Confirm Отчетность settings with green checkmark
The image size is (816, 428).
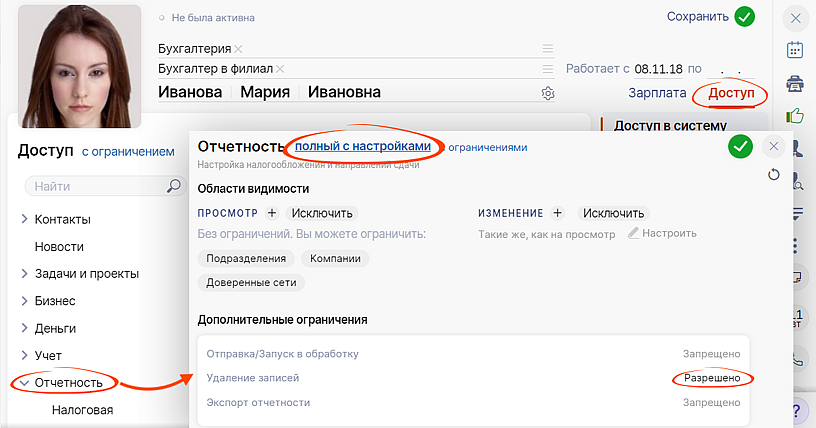pyautogui.click(x=740, y=147)
